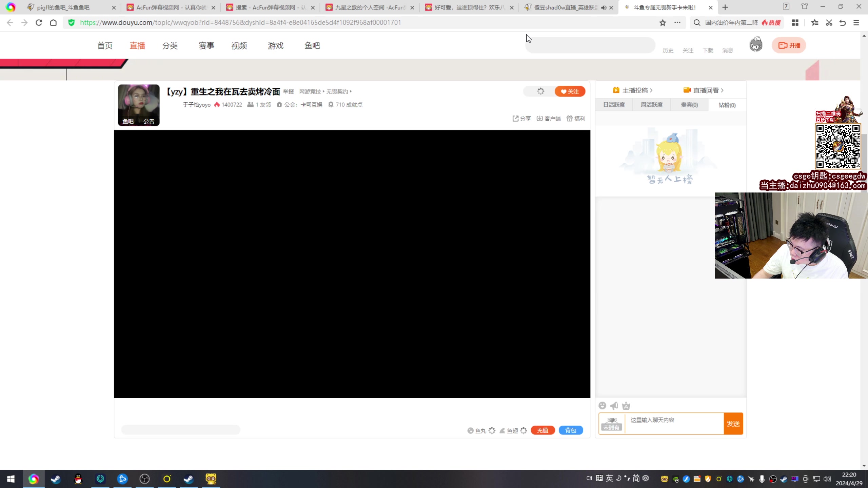
Task: Click the share (分享) icon
Action: click(516, 118)
